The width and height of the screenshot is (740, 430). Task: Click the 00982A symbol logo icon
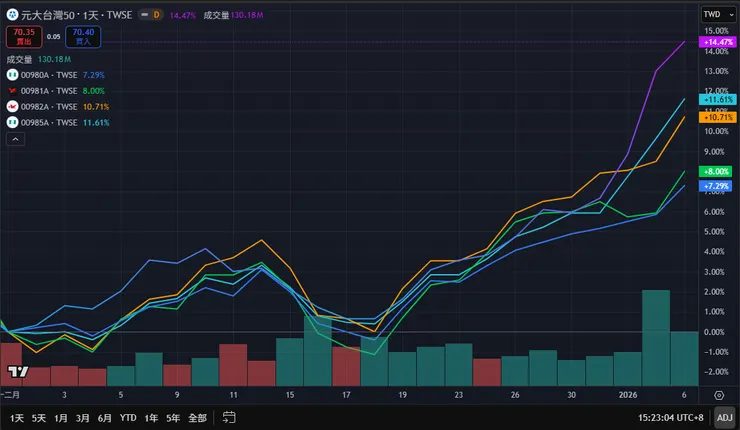[x=12, y=107]
